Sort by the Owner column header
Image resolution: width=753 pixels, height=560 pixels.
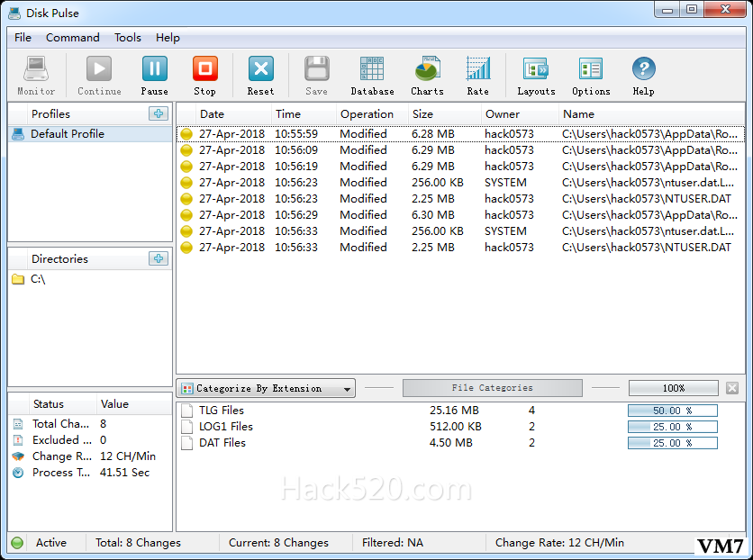click(521, 114)
